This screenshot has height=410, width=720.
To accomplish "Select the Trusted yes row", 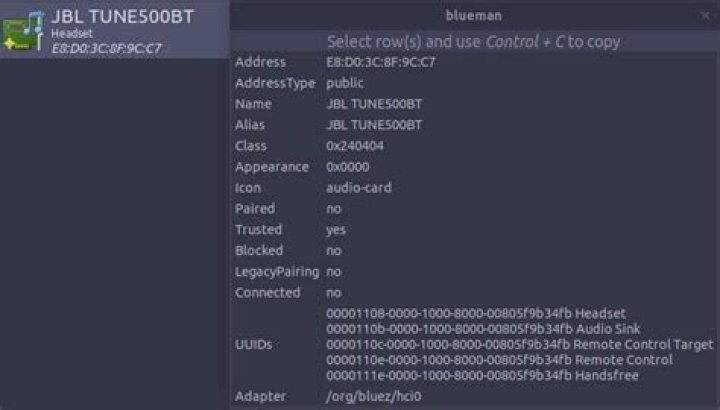I will click(x=474, y=230).
